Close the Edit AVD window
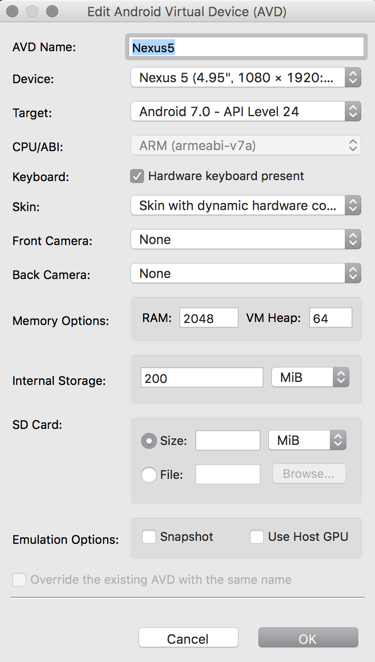Screen dimensions: 375x662 (12, 11)
